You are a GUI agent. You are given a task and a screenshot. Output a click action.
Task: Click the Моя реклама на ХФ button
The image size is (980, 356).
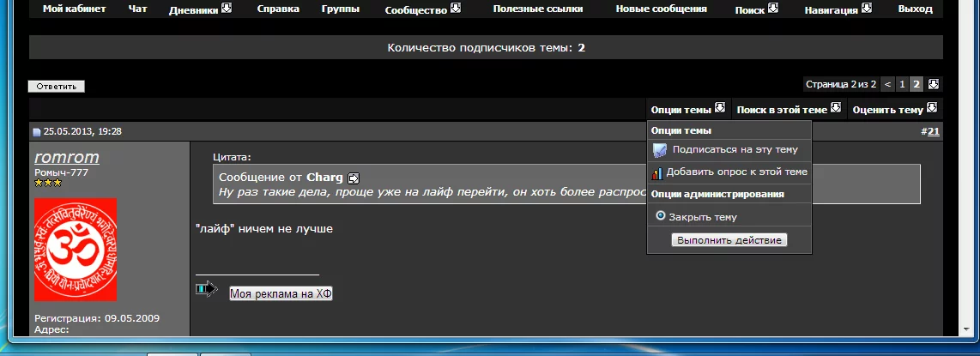coord(281,293)
